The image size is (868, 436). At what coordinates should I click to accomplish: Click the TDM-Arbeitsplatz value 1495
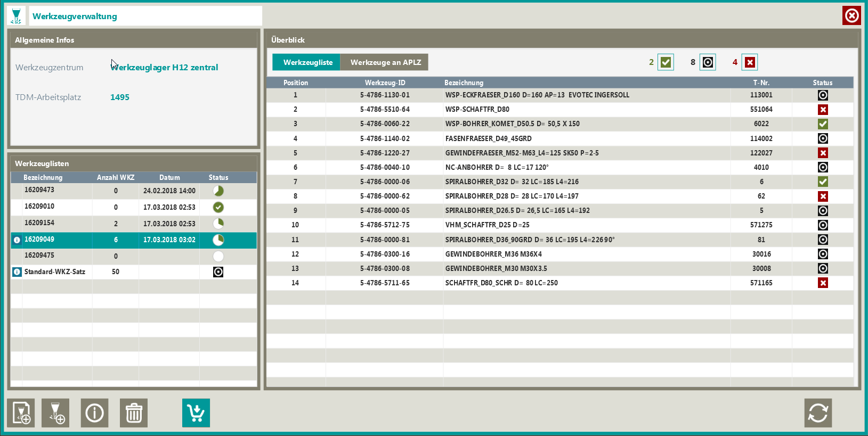[x=120, y=97]
